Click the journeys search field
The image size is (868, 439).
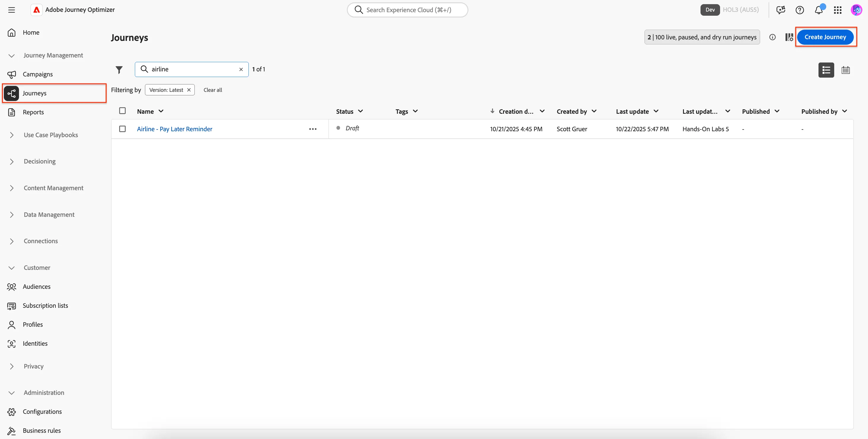(192, 69)
